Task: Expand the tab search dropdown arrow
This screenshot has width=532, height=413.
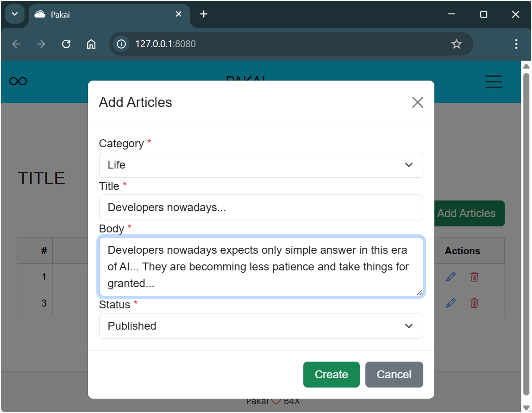Action: pyautogui.click(x=14, y=14)
